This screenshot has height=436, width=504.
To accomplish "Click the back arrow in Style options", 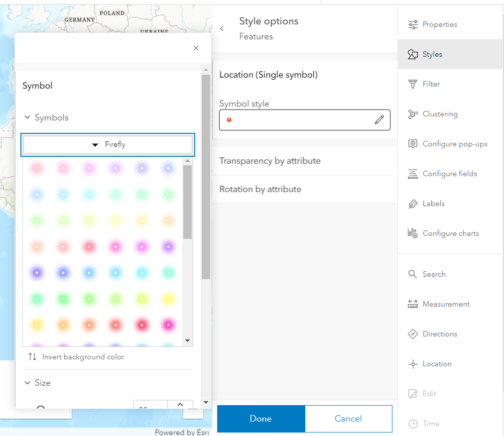I will (222, 28).
